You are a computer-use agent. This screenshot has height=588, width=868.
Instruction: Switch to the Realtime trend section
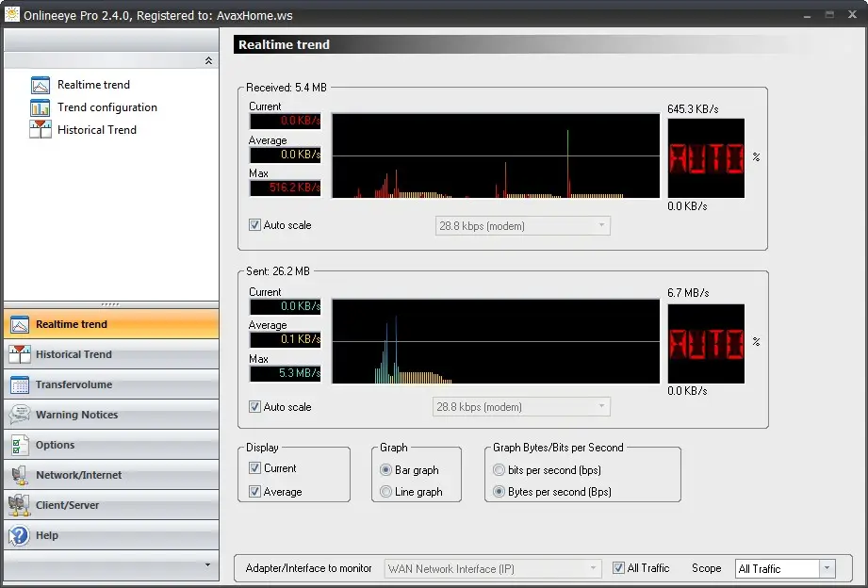(x=111, y=324)
